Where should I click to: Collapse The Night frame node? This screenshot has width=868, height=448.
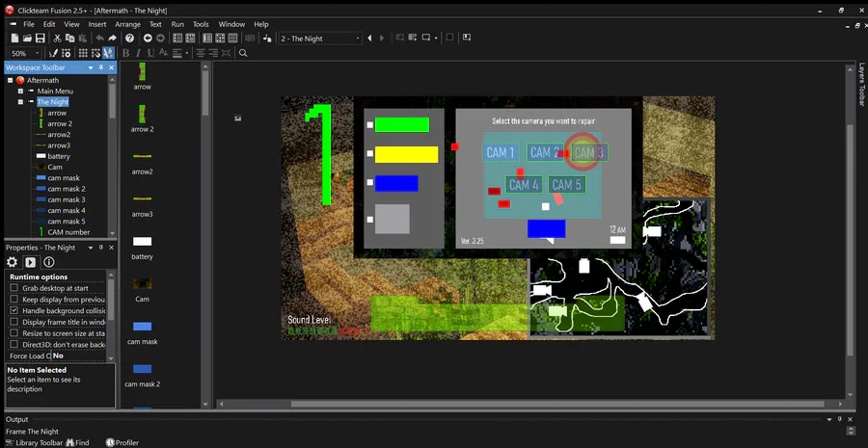click(x=20, y=102)
